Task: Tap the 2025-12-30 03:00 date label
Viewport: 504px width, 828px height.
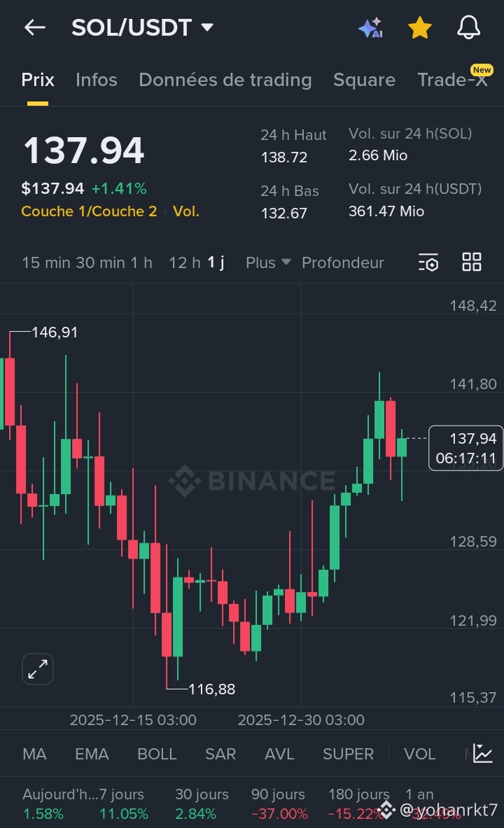Action: [301, 720]
